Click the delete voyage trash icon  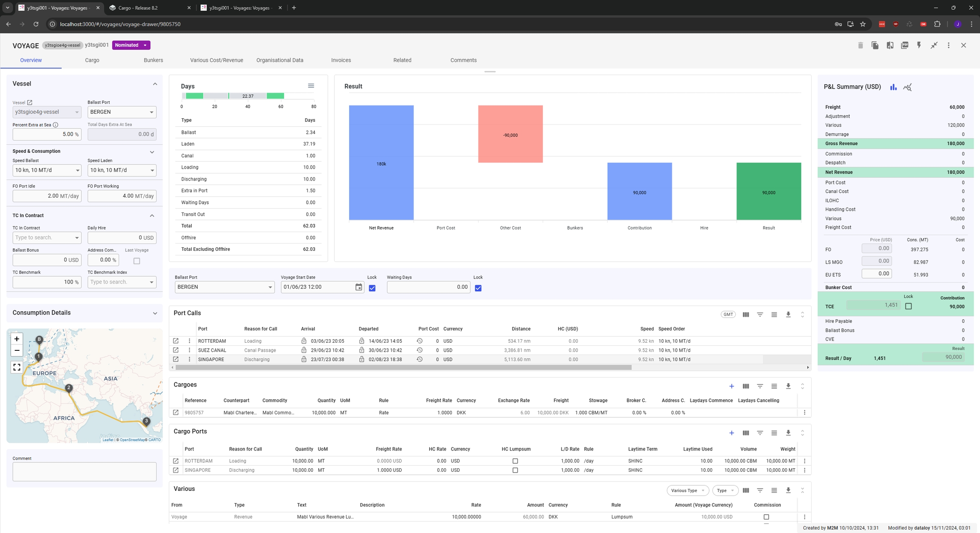click(860, 45)
